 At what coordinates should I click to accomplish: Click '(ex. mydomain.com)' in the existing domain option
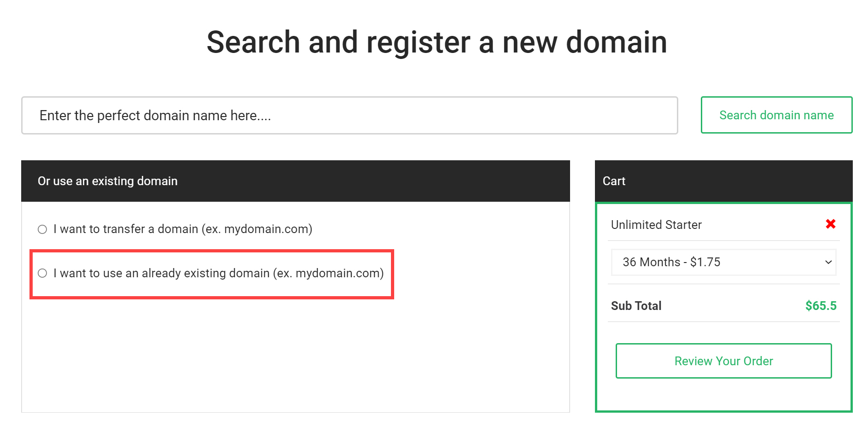(328, 273)
